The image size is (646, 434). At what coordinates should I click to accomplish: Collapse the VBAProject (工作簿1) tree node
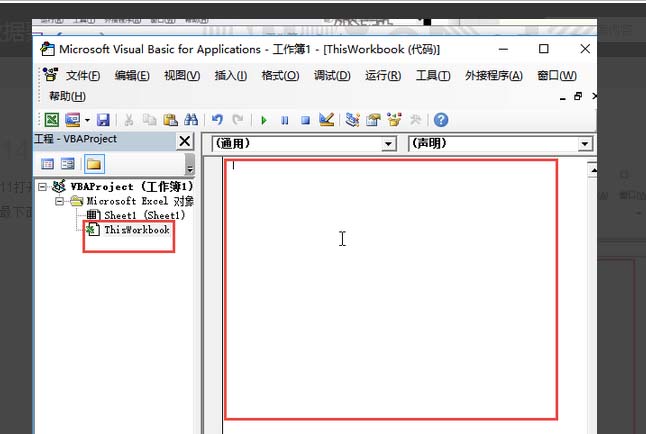click(x=42, y=187)
